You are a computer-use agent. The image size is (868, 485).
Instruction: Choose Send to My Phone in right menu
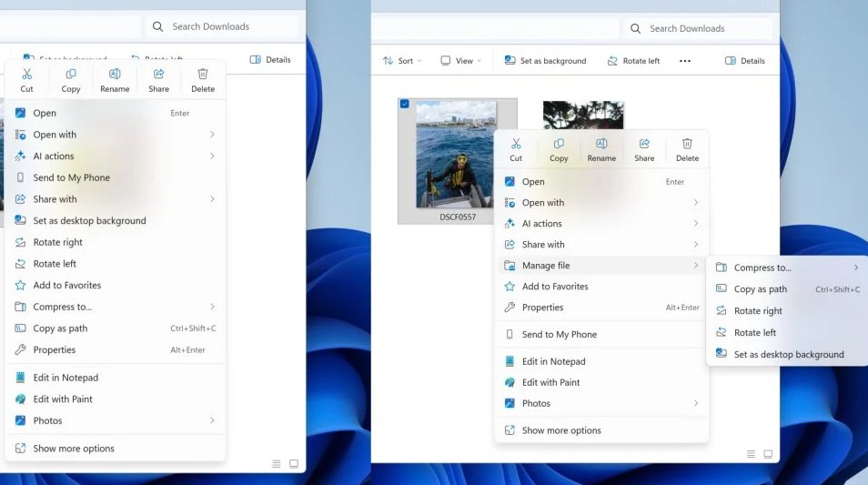tap(601, 335)
